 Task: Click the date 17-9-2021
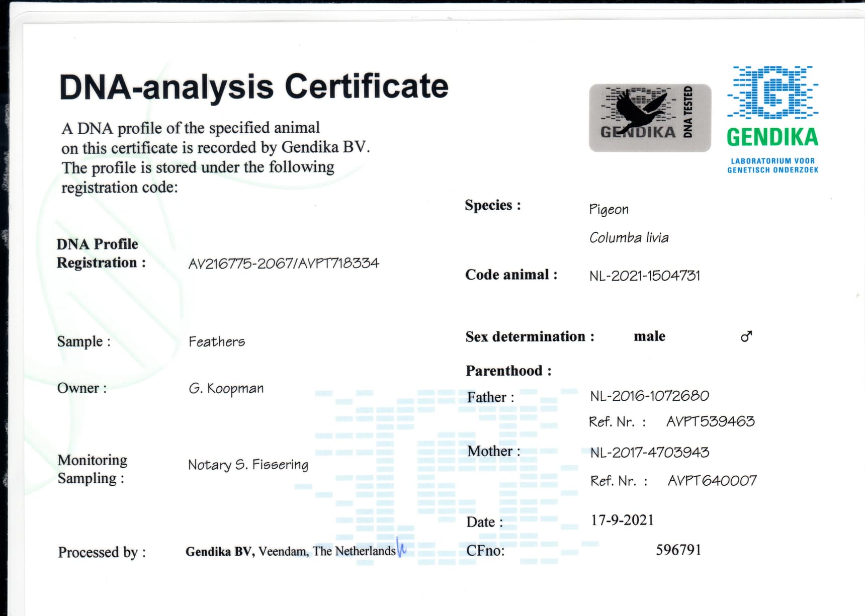point(622,520)
